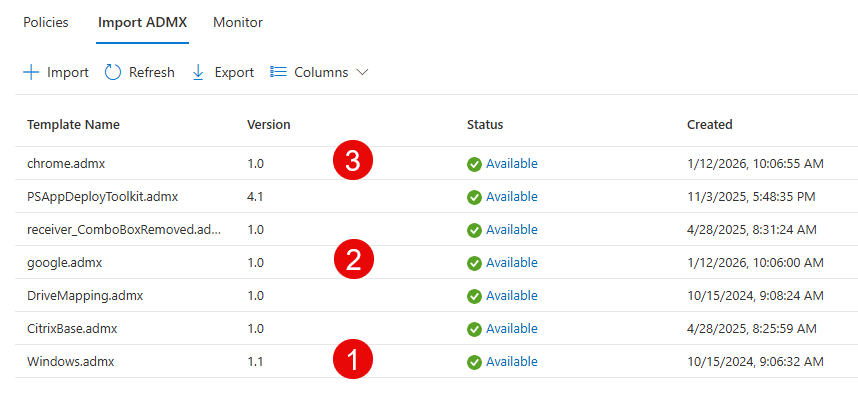The width and height of the screenshot is (858, 397).
Task: Click the Export button label
Action: [x=234, y=73]
